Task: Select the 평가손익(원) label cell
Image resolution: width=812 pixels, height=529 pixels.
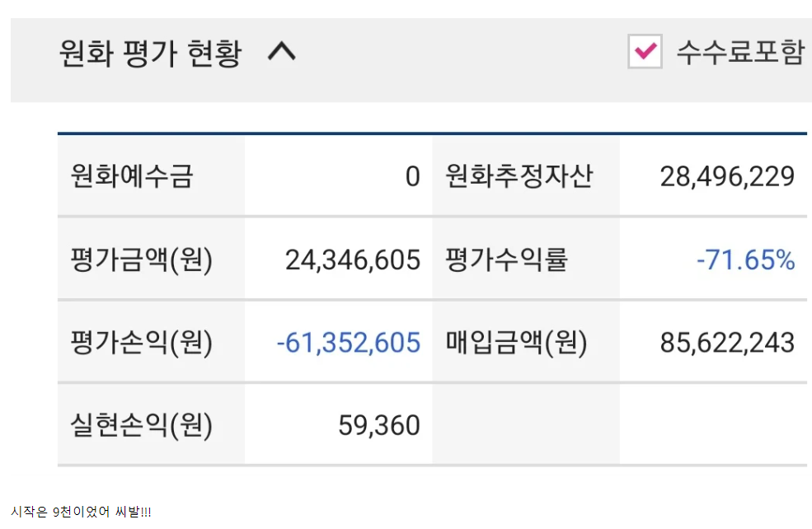Action: click(142, 343)
